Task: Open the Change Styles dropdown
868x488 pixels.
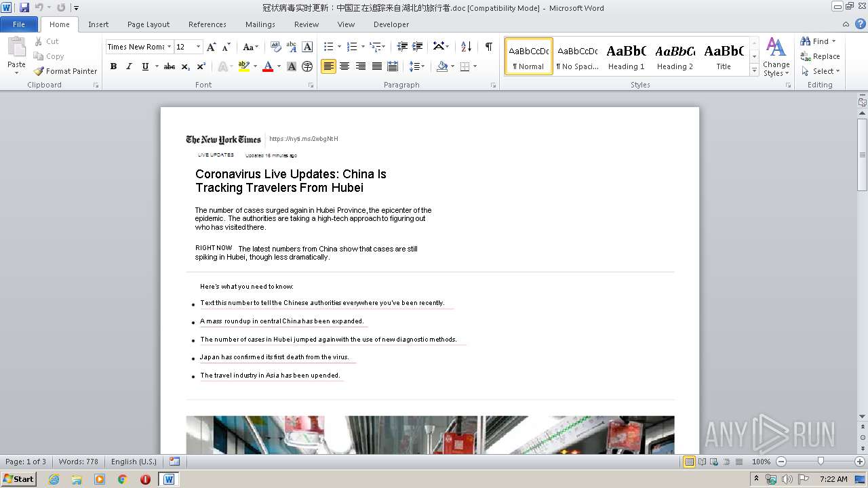Action: pyautogui.click(x=776, y=57)
